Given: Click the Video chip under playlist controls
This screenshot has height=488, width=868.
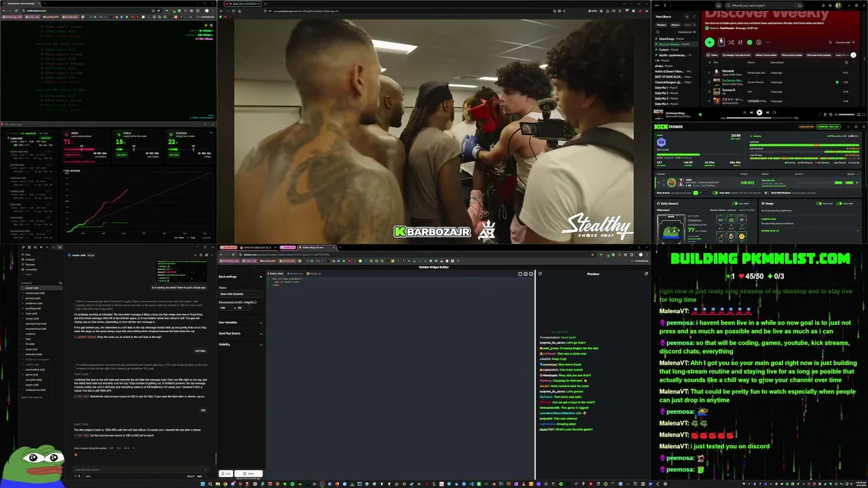Looking at the screenshot, I should (x=712, y=55).
